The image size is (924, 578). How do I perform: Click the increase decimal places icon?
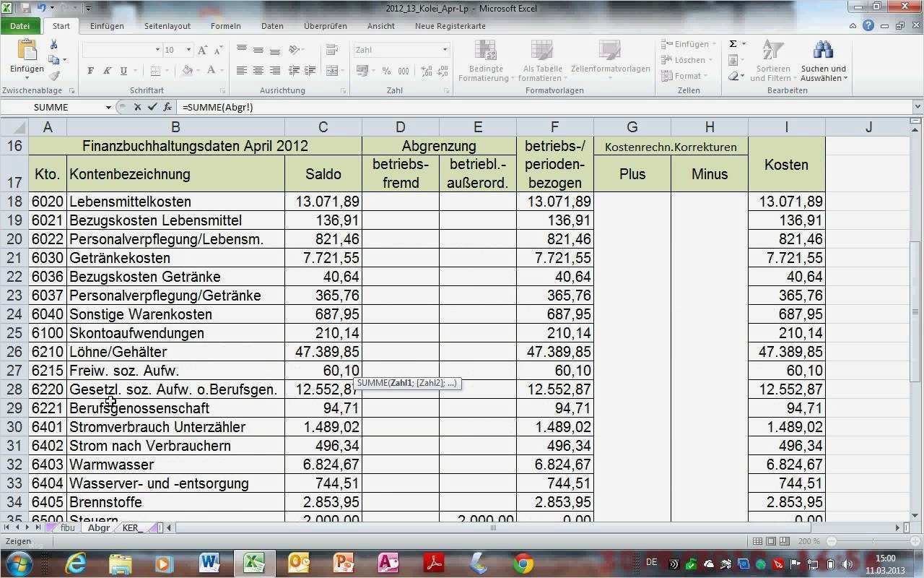(426, 71)
